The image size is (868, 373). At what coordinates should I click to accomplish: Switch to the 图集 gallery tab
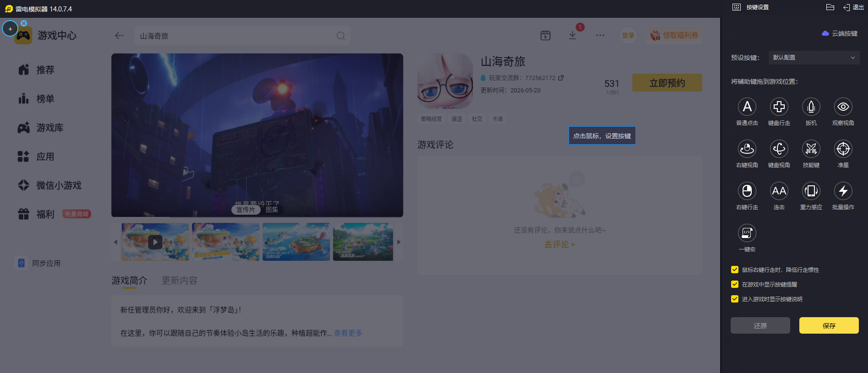click(272, 210)
